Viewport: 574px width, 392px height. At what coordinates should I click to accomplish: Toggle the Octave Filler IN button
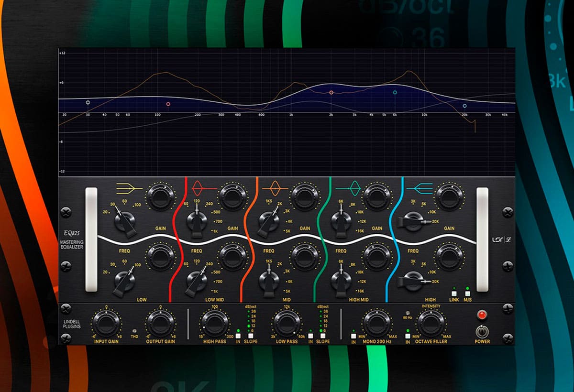click(x=408, y=336)
